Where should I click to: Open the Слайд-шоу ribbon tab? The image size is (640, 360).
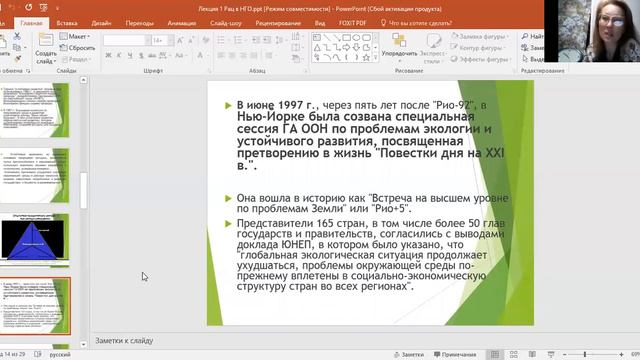coord(226,23)
